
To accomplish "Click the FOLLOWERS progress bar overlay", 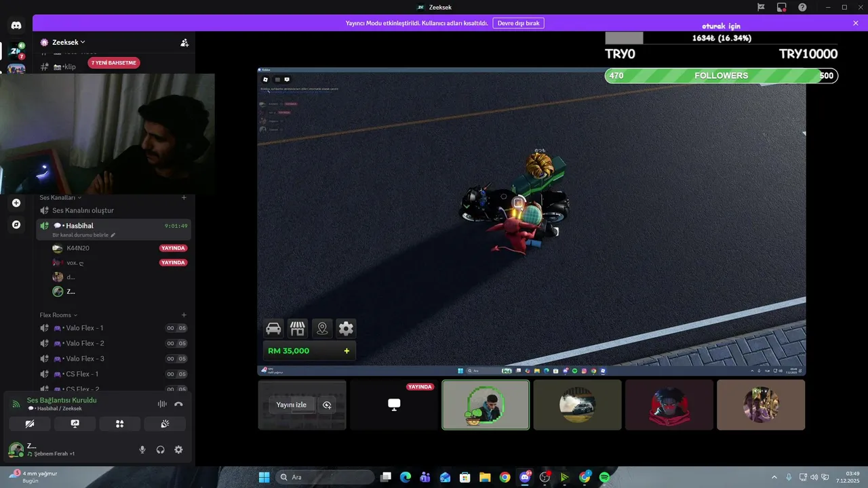I will pyautogui.click(x=722, y=76).
